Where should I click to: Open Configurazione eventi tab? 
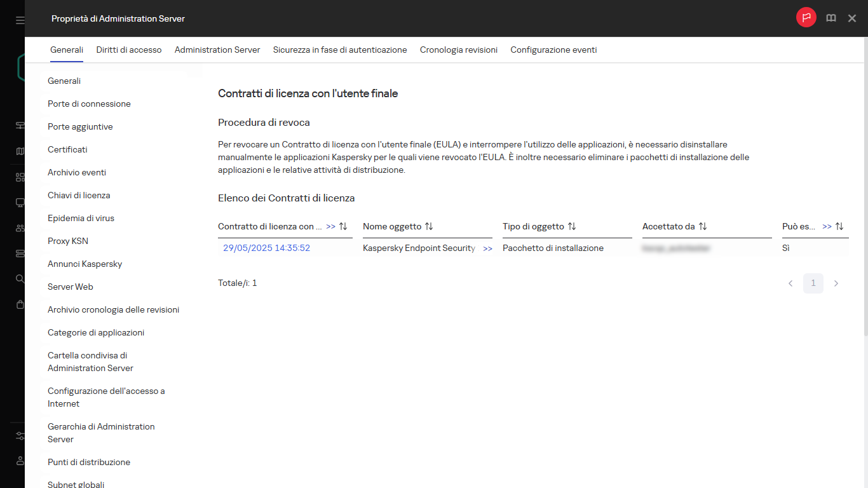pos(553,50)
